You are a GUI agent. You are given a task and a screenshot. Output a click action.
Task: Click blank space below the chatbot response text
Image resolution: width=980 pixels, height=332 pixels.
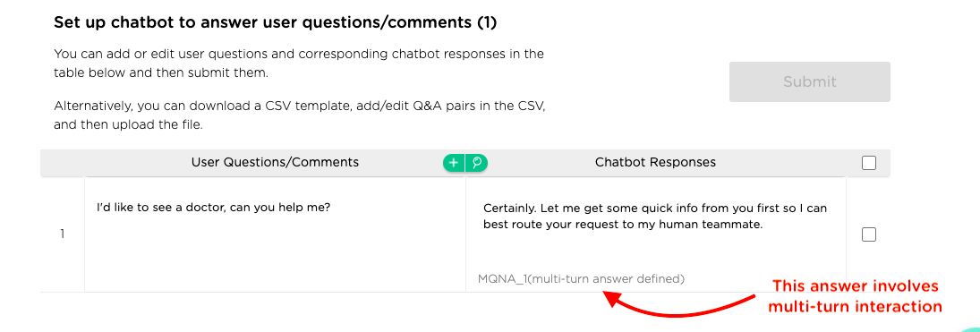pos(655,252)
